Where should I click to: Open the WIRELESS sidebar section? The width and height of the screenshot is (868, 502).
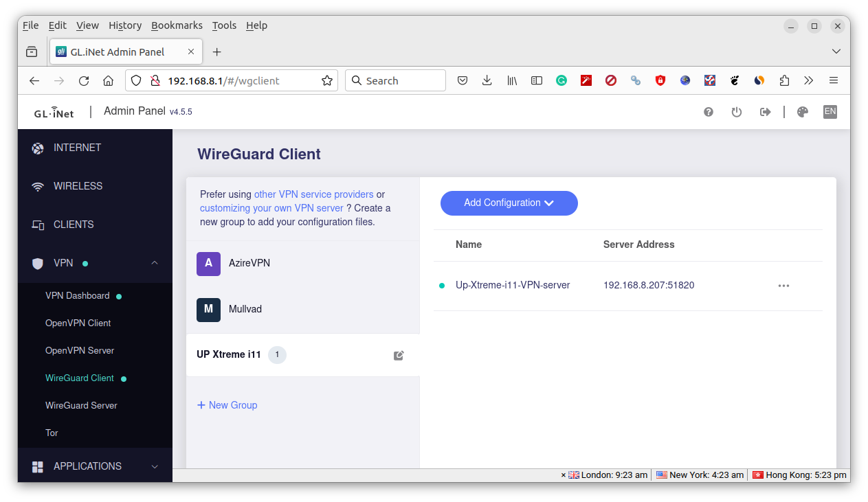tap(95, 186)
